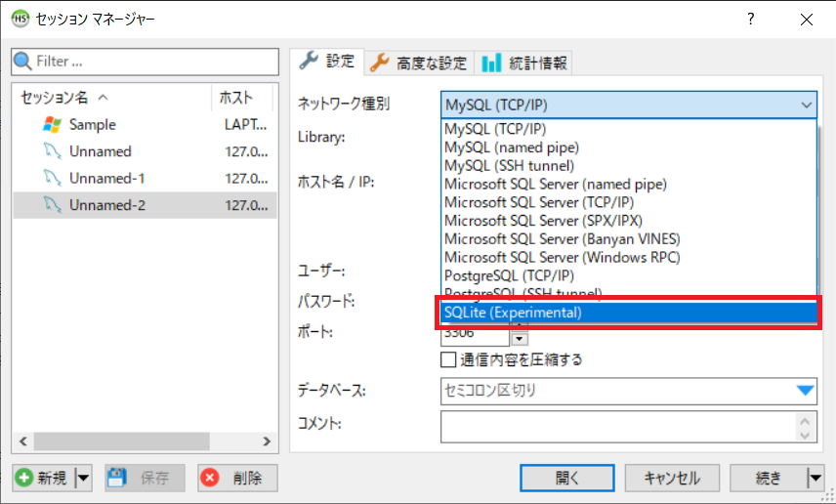Click session list scrollbar right arrow

[x=268, y=441]
